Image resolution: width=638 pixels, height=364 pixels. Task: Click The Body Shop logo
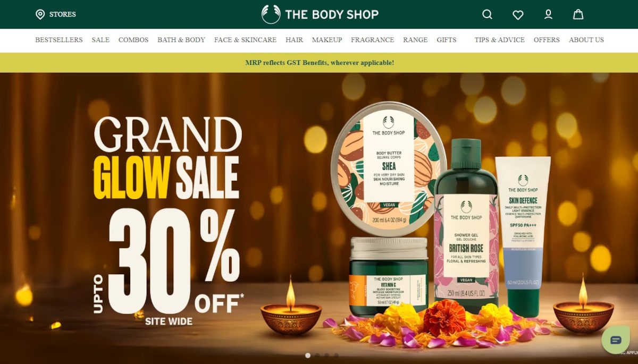pos(320,14)
